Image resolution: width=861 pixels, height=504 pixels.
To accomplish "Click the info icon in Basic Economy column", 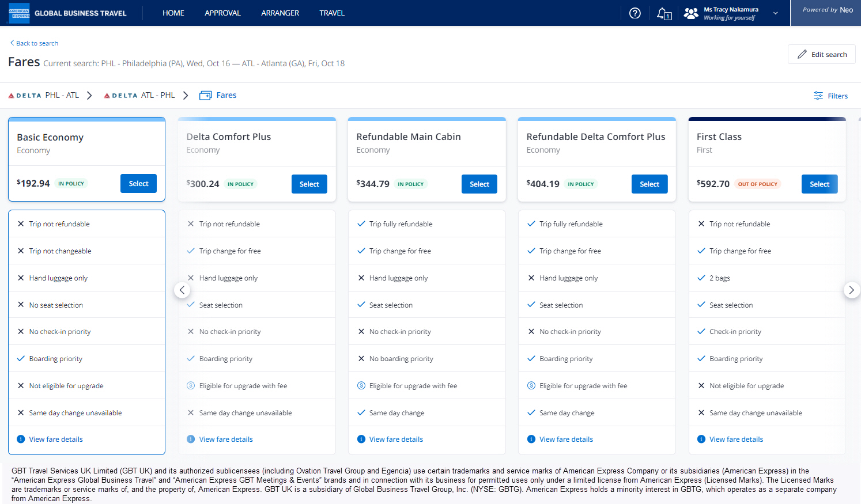I will tap(21, 439).
